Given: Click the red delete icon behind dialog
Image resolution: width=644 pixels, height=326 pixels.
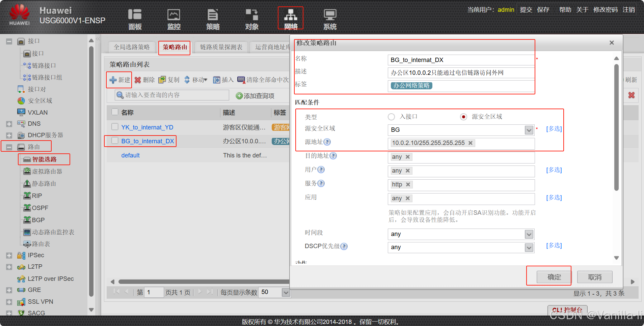Looking at the screenshot, I should coord(632,95).
